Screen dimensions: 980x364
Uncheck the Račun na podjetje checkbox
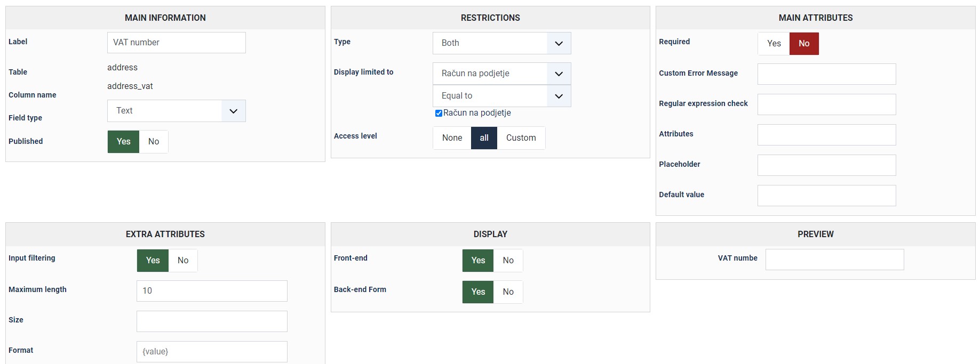point(439,113)
